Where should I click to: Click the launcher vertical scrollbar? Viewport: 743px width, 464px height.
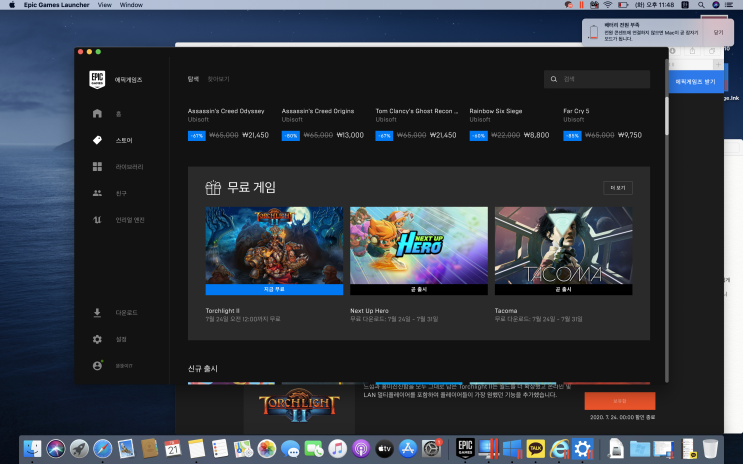pos(667,116)
